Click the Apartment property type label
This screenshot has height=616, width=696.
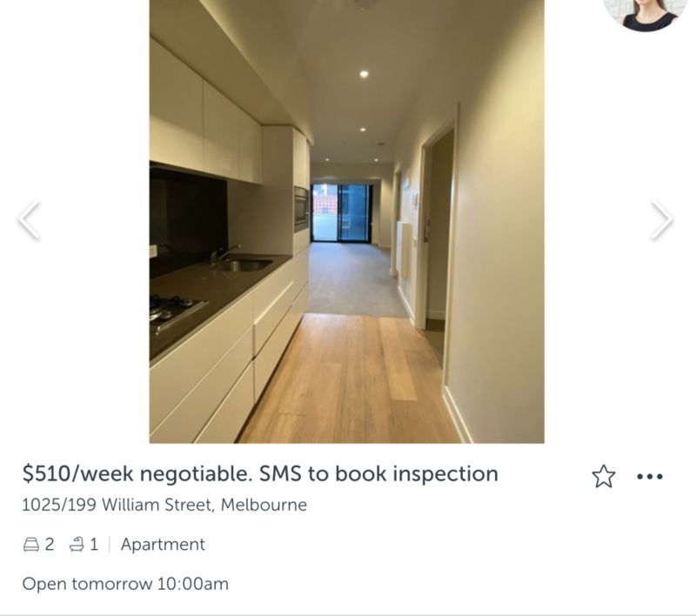[163, 545]
